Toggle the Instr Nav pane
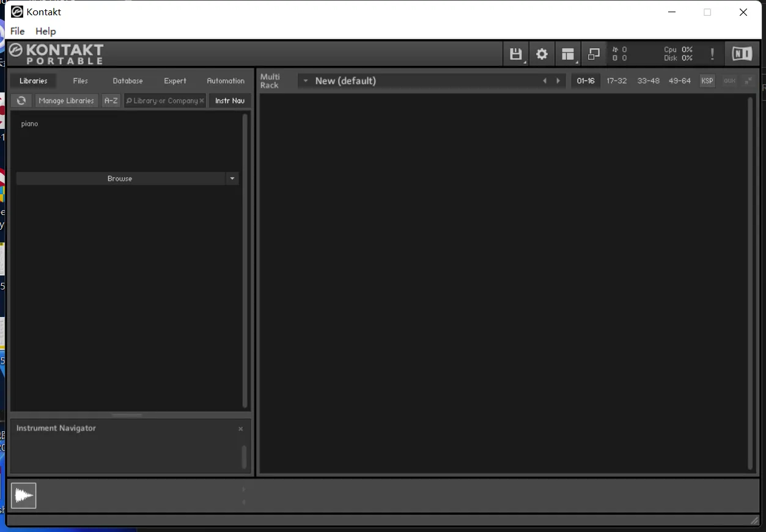The width and height of the screenshot is (766, 532). click(230, 101)
